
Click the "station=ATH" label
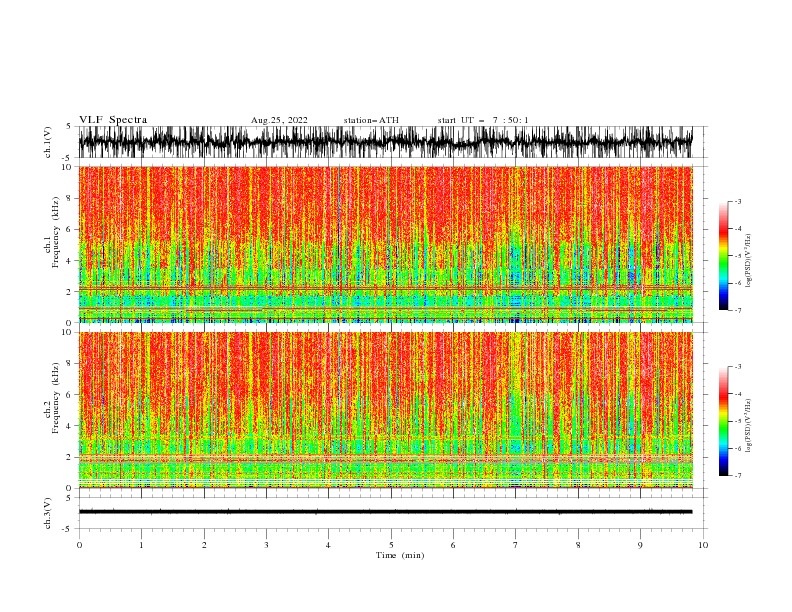[371, 120]
